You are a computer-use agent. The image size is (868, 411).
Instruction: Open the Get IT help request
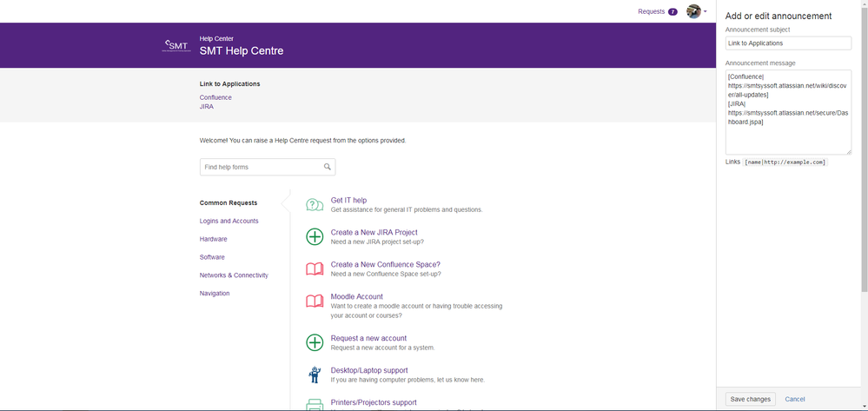point(348,200)
